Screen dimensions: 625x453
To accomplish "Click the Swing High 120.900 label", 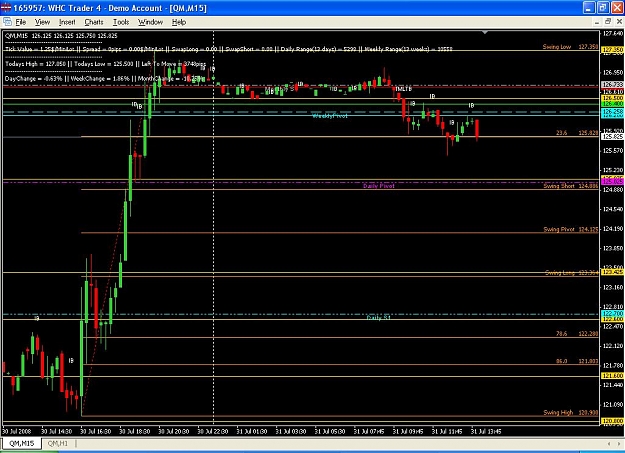I will [x=571, y=413].
